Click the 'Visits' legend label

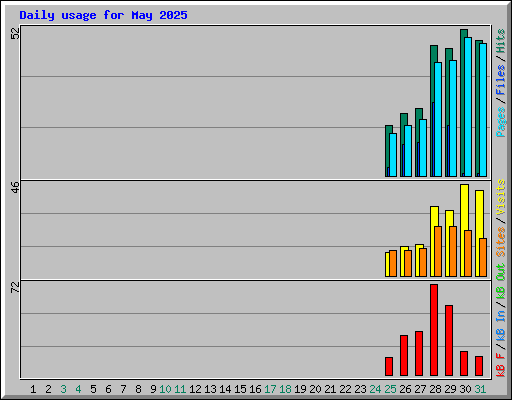coord(501,198)
